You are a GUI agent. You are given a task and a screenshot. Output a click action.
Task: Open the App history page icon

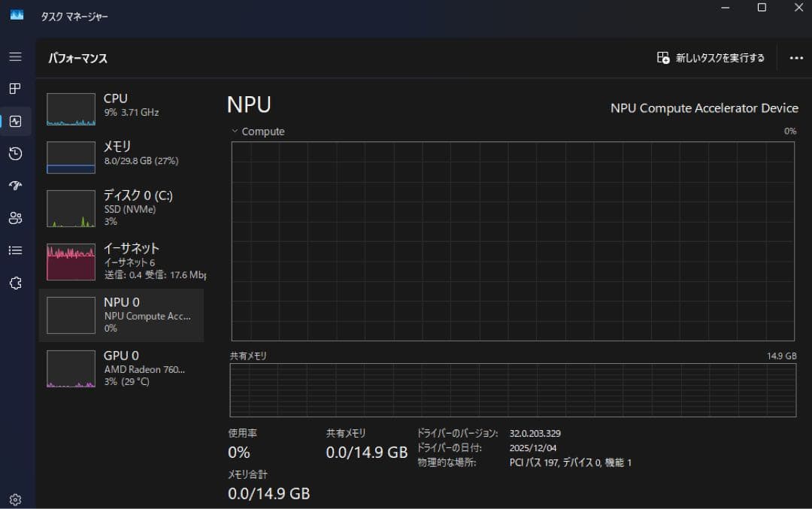coord(16,153)
